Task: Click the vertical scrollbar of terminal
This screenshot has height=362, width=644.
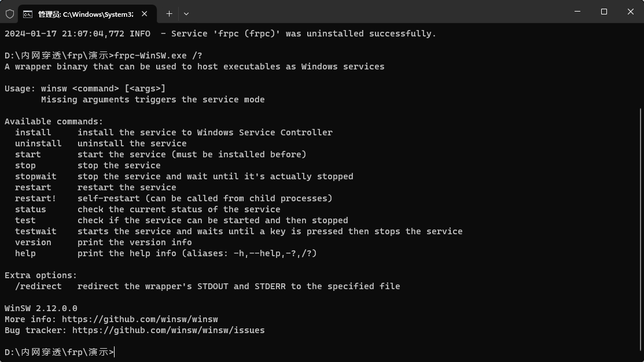Action: coord(641,230)
